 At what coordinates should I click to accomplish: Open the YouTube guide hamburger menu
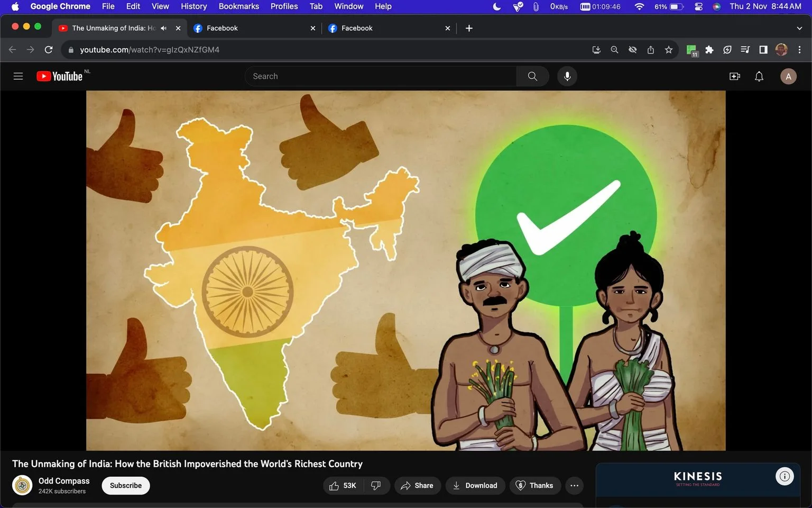tap(18, 76)
